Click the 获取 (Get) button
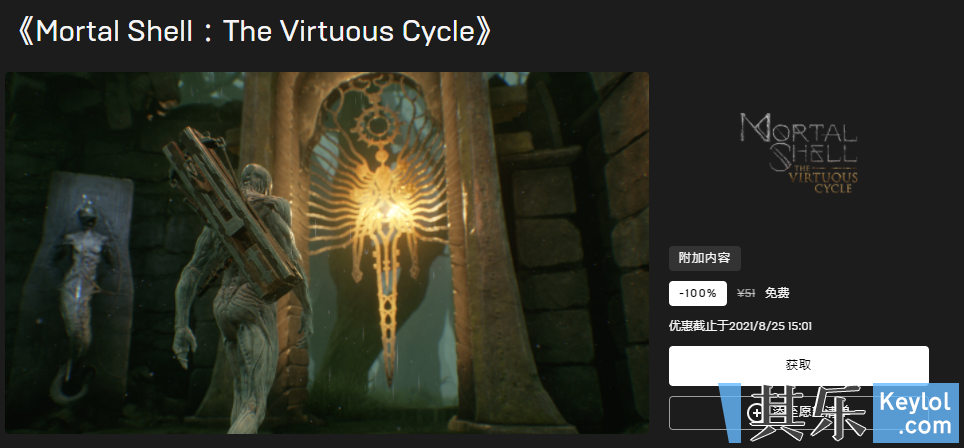 [x=799, y=366]
